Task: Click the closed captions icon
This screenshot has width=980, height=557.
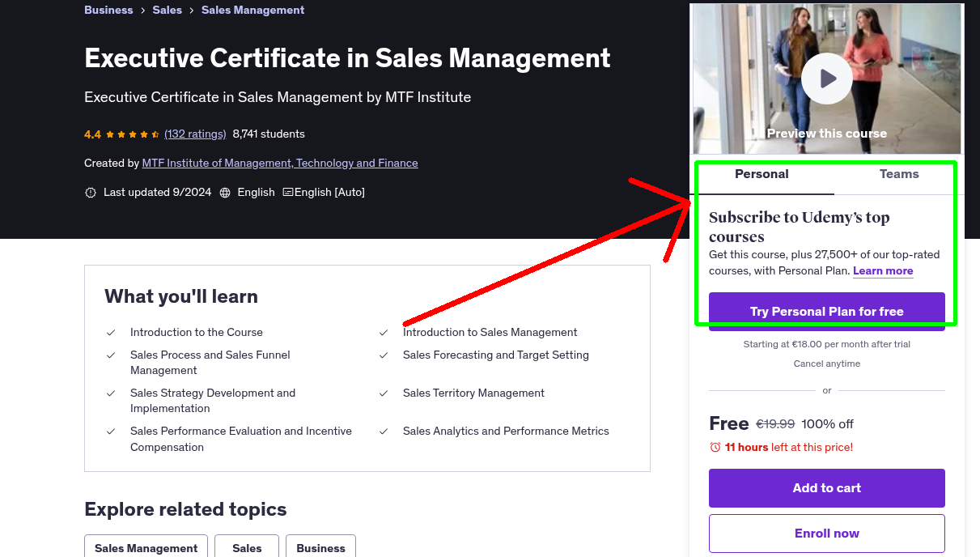Action: pos(288,193)
